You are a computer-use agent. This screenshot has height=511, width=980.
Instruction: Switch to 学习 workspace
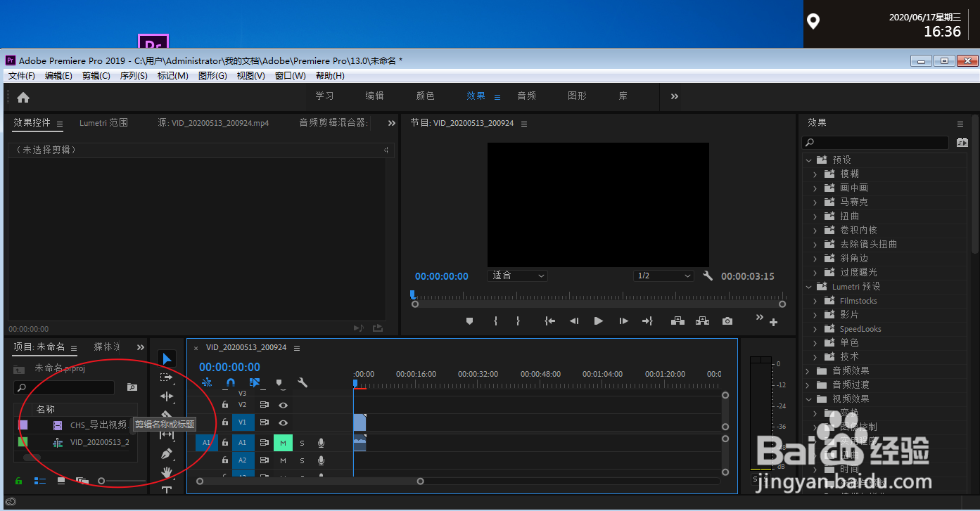tap(324, 96)
